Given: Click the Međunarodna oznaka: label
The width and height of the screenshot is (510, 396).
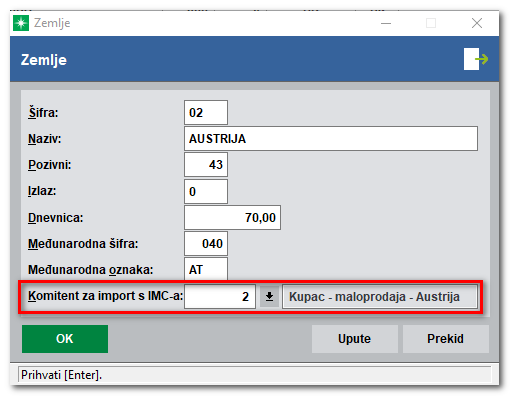Looking at the screenshot, I should point(91,270).
